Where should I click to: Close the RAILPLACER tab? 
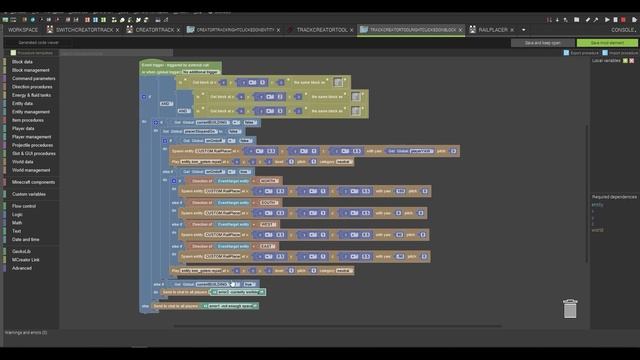click(x=512, y=30)
